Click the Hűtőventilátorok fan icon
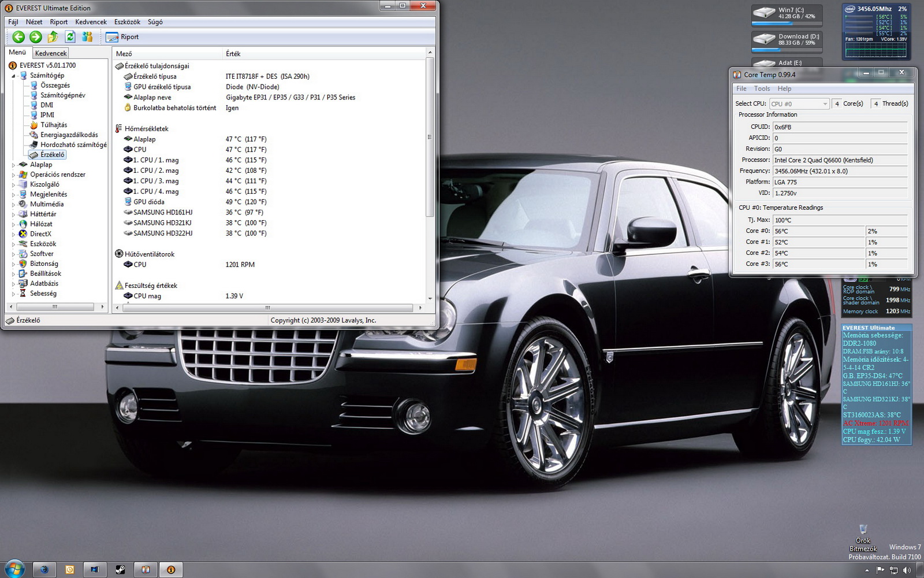The width and height of the screenshot is (924, 578). pyautogui.click(x=119, y=254)
